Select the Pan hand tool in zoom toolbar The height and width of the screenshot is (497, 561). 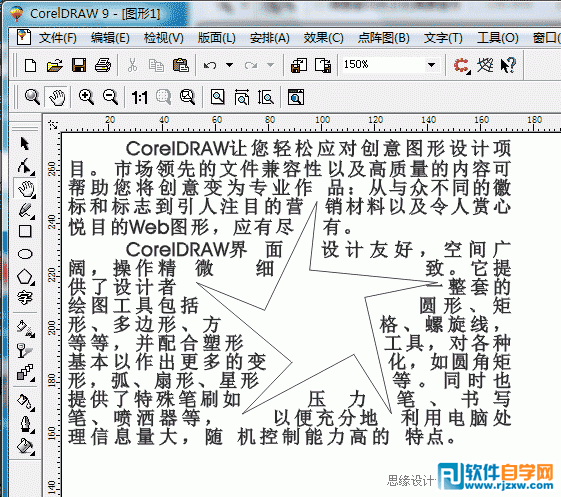(x=57, y=97)
